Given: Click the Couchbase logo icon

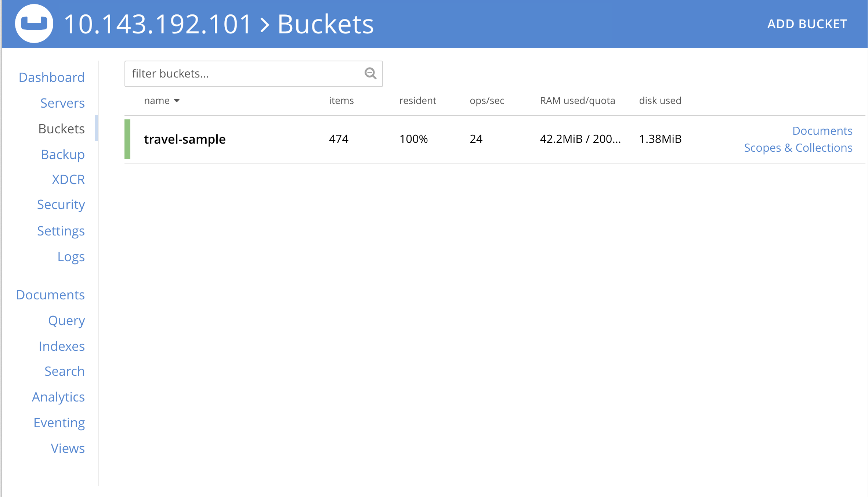Looking at the screenshot, I should 34,24.
